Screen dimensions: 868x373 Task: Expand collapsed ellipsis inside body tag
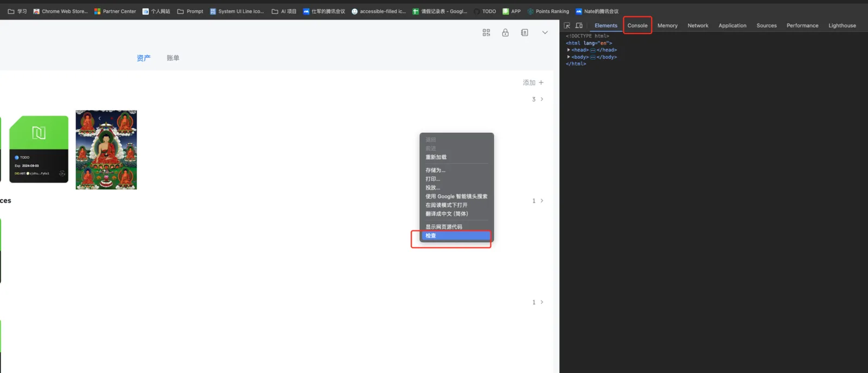(x=593, y=57)
